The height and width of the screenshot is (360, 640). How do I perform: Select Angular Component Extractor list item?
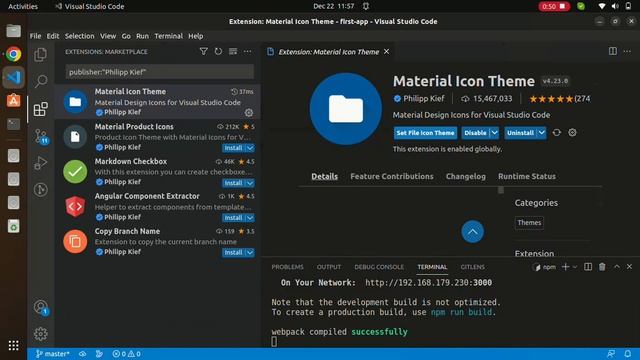[158, 207]
